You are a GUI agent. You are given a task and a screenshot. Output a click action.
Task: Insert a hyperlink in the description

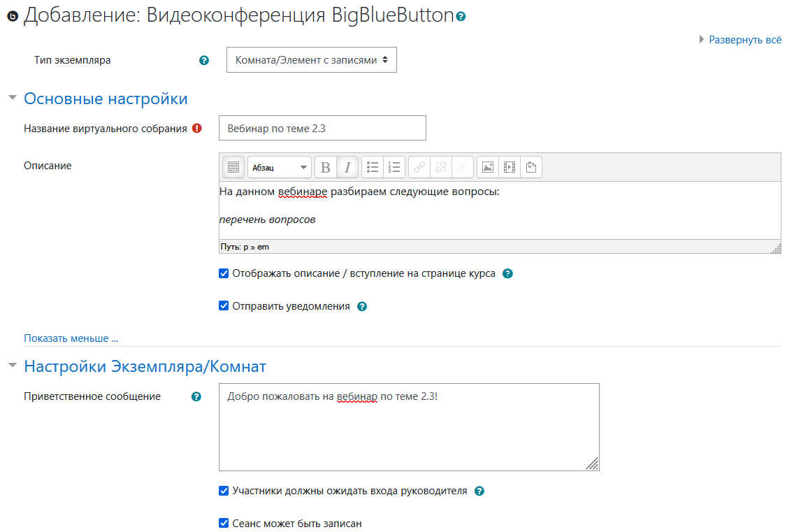pos(419,167)
